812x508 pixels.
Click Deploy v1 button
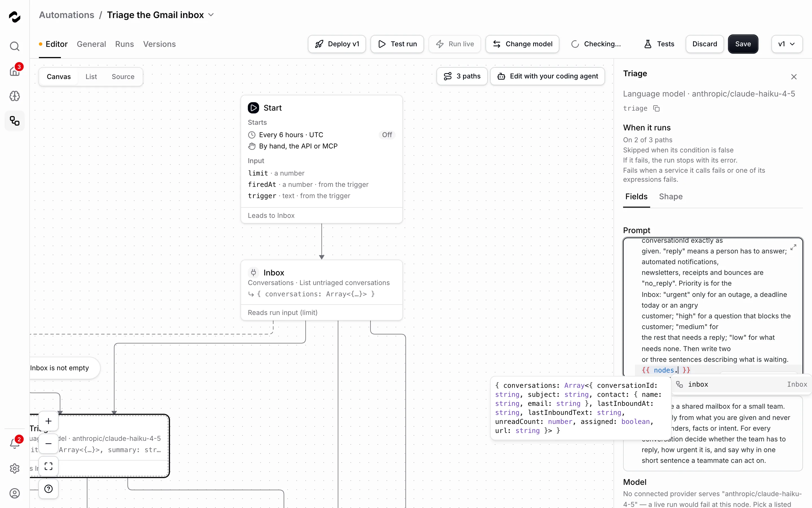pyautogui.click(x=337, y=44)
